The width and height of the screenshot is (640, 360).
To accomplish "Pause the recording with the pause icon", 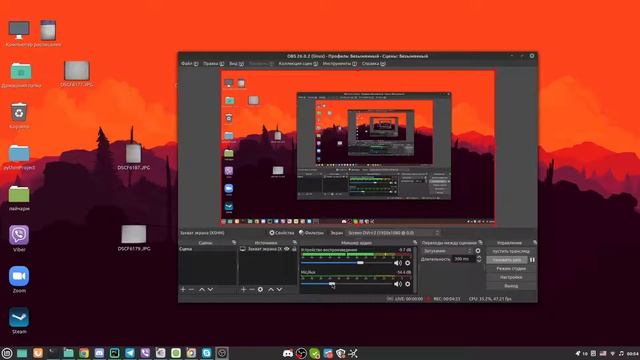I will click(532, 260).
